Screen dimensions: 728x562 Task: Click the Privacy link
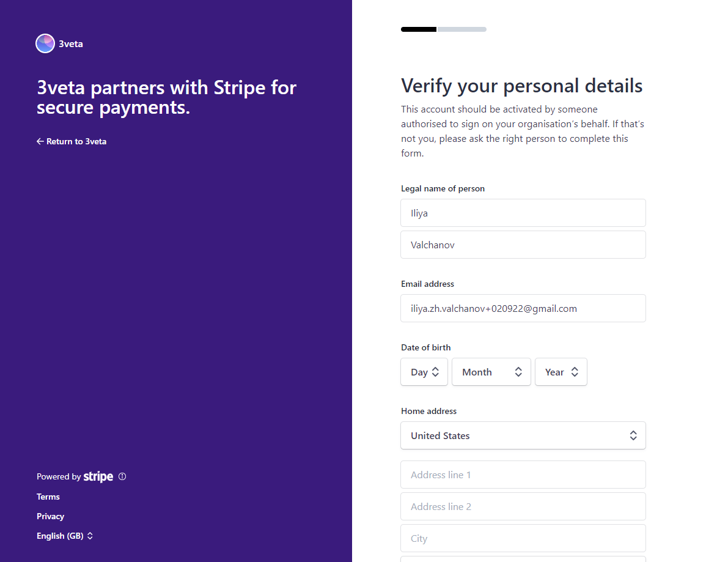(x=50, y=516)
